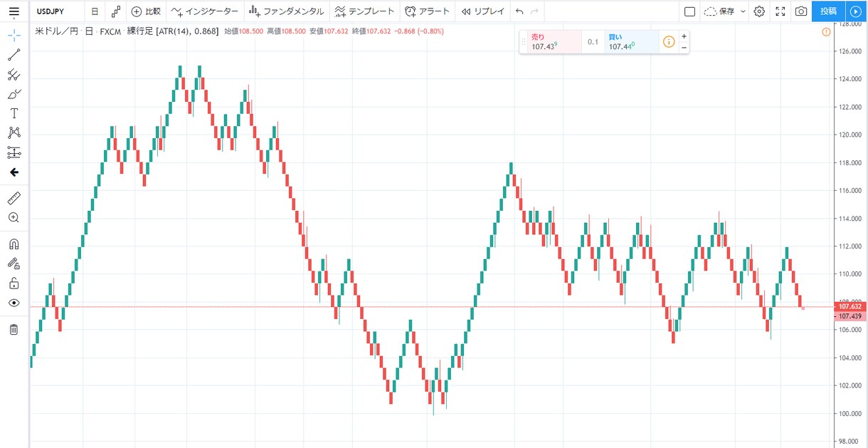Screen dimensions: 868x448
Task: Open the インジケーター indicators menu
Action: coord(205,11)
